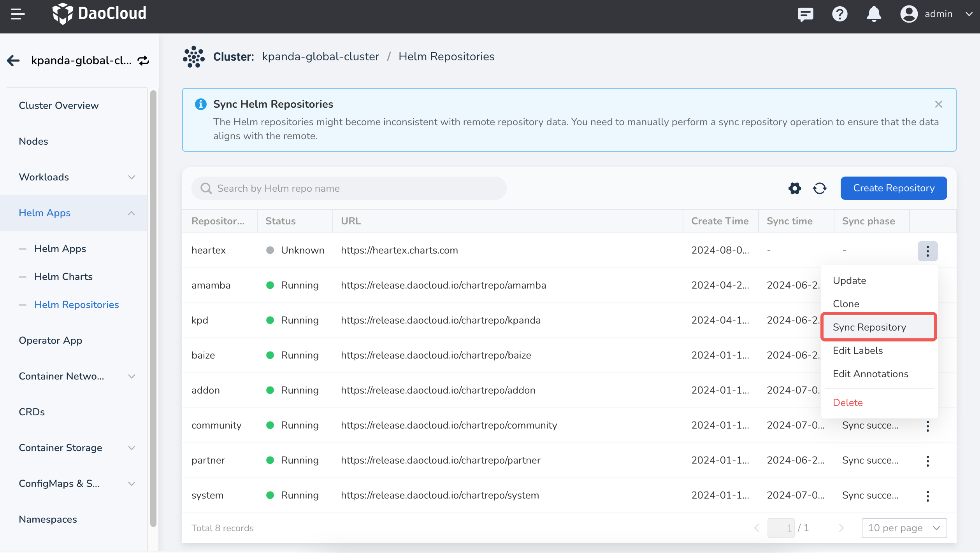Click the Create Repository button
This screenshot has width=980, height=553.
click(894, 188)
